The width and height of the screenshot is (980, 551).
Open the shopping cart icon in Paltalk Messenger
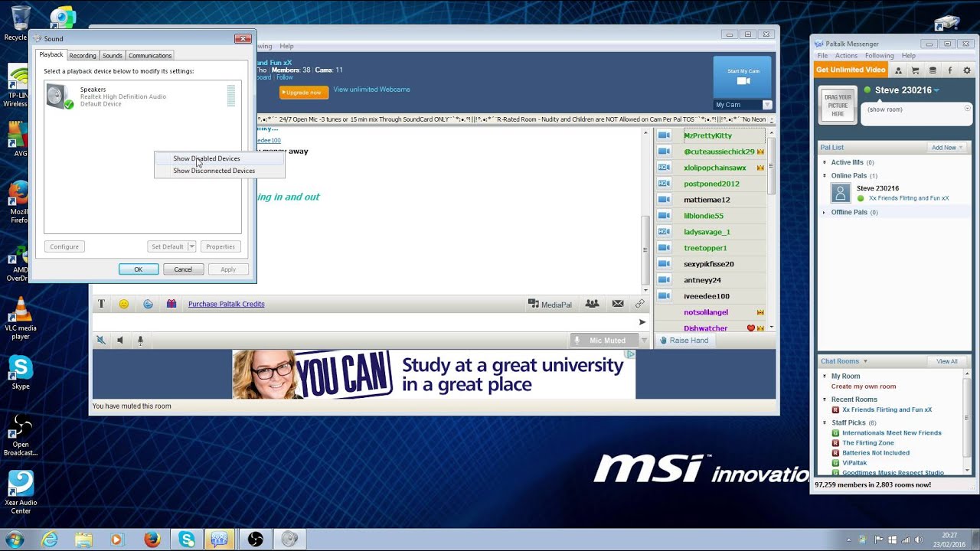tap(915, 70)
